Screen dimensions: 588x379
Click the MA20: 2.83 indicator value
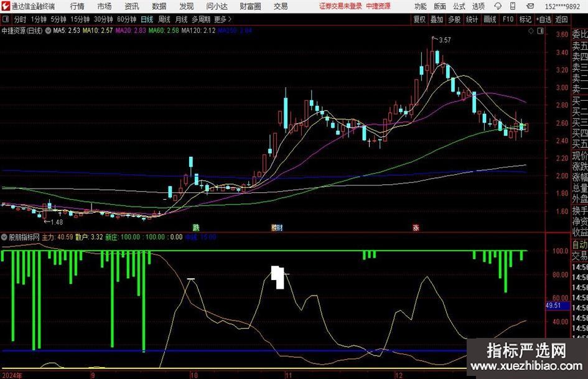(131, 30)
